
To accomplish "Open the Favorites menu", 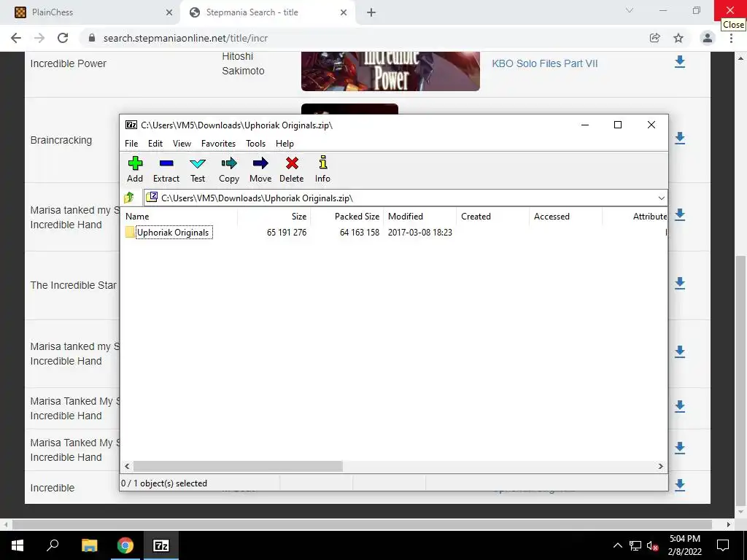I will (218, 144).
